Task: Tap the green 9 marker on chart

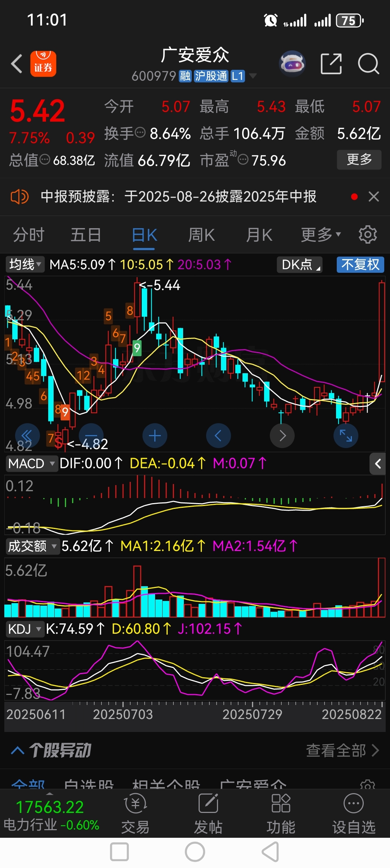Action: pyautogui.click(x=137, y=348)
